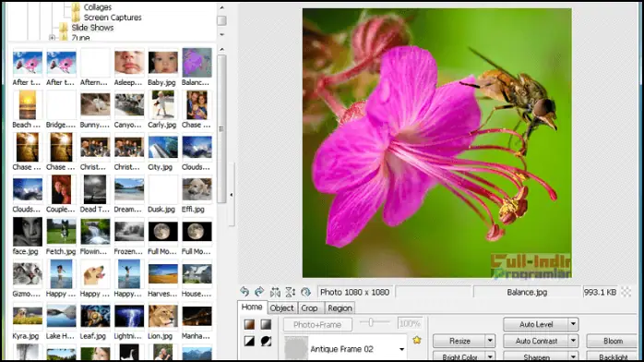Adjust the frame size slider
This screenshot has width=644, height=362.
tap(371, 323)
